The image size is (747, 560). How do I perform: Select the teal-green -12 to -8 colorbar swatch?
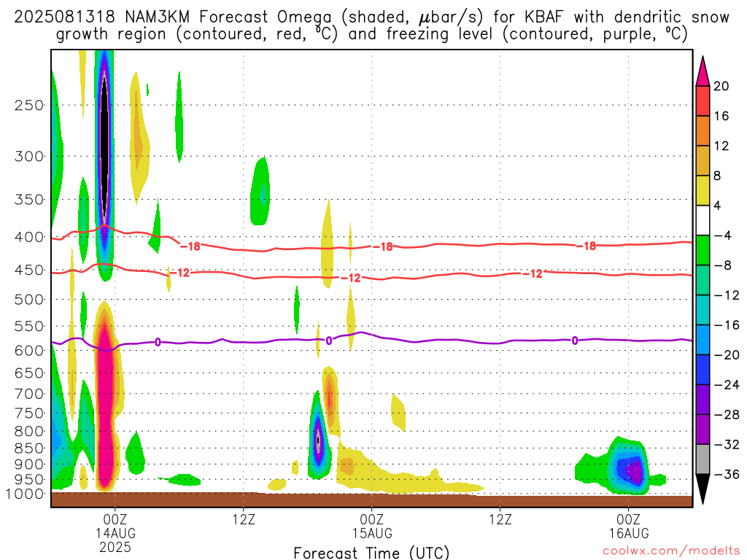(x=703, y=281)
